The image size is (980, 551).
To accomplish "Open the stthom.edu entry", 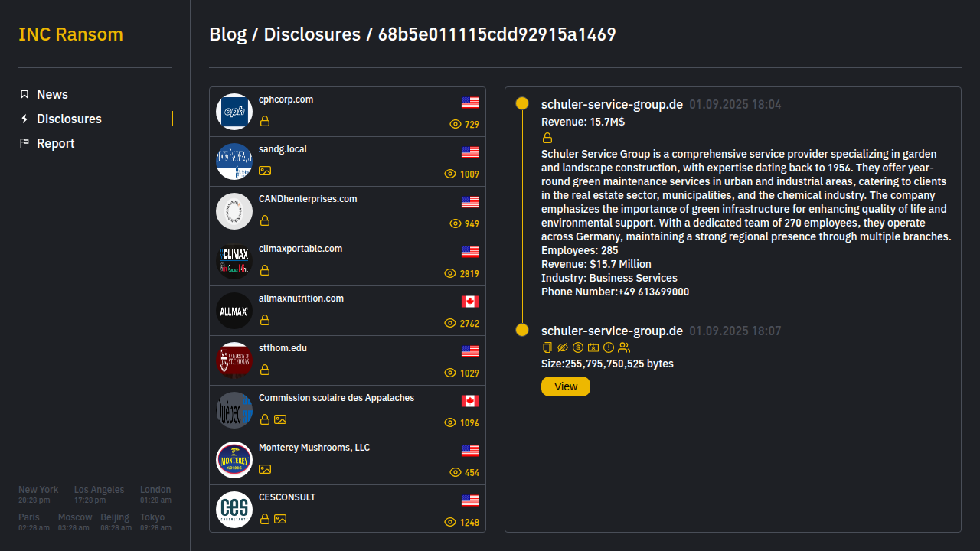I will 348,360.
